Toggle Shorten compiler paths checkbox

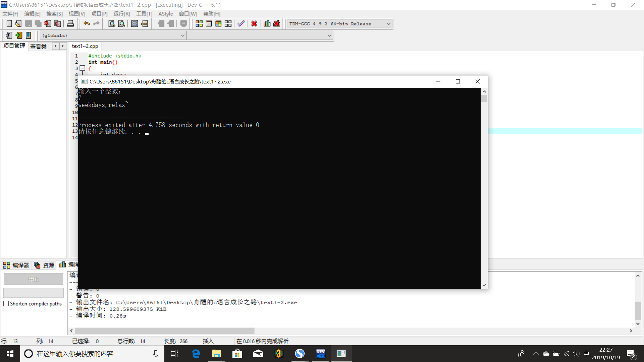pyautogui.click(x=6, y=304)
